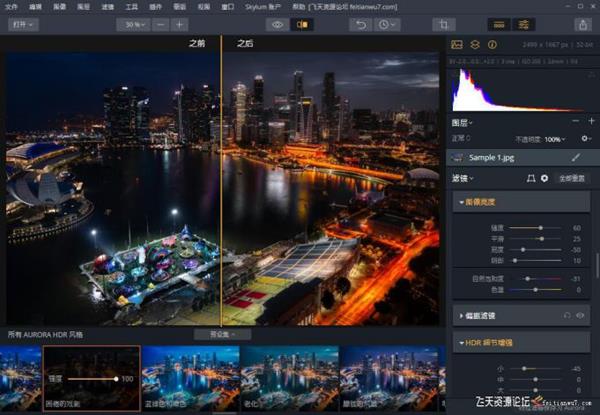Click the undo arrow icon
Image resolution: width=600 pixels, height=415 pixels.
361,24
